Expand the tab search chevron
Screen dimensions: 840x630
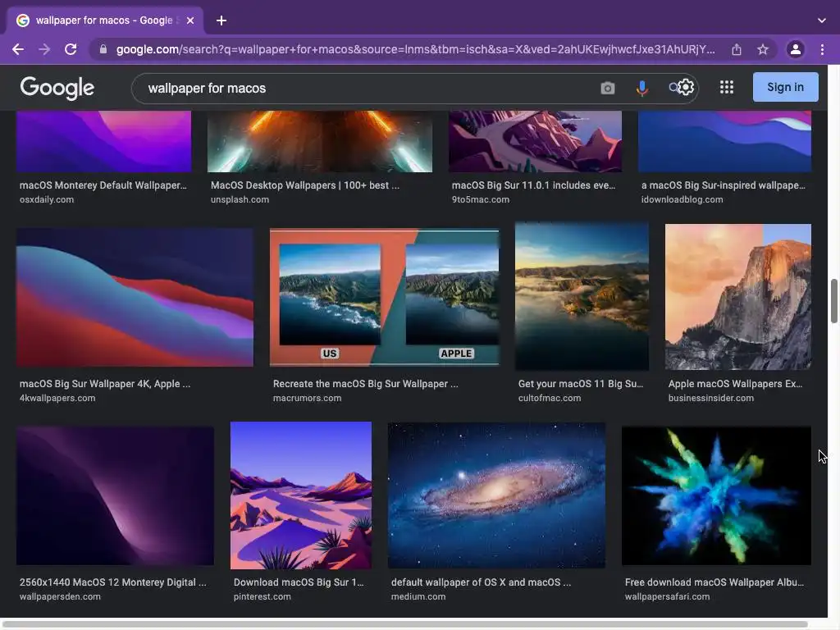[822, 21]
